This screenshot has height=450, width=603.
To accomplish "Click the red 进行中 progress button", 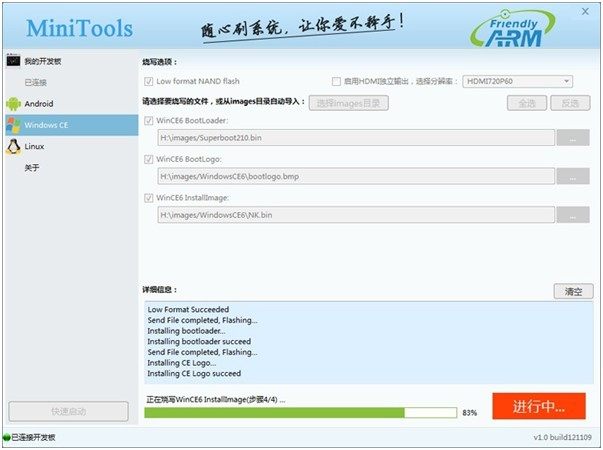I will tap(539, 406).
